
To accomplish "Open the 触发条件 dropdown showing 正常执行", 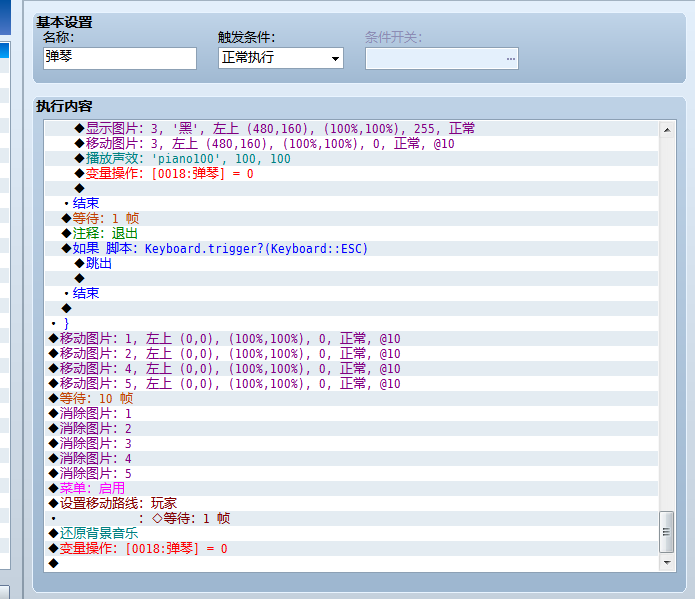I will 281,58.
